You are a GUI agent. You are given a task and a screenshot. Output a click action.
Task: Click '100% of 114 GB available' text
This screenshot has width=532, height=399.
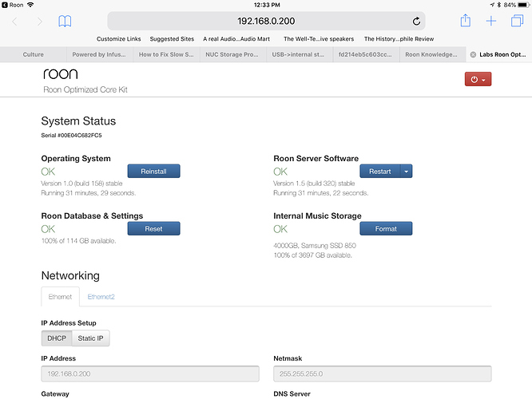pos(78,241)
